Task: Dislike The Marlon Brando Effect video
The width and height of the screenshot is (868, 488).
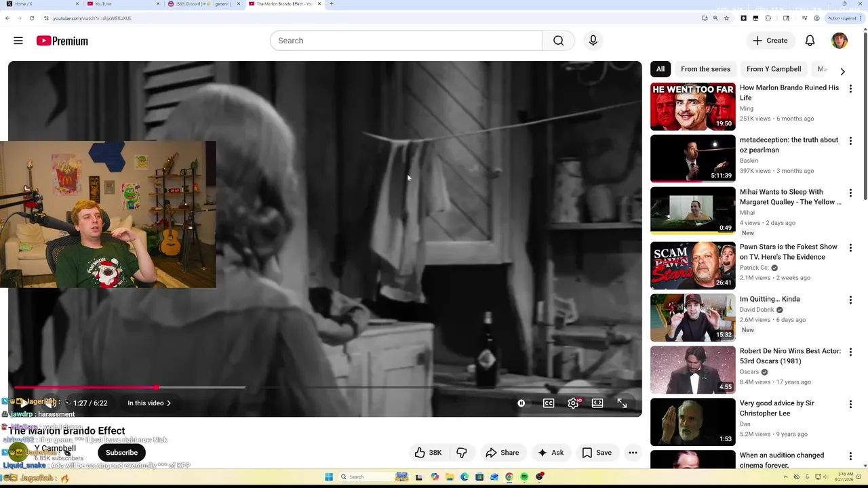Action: (462, 453)
